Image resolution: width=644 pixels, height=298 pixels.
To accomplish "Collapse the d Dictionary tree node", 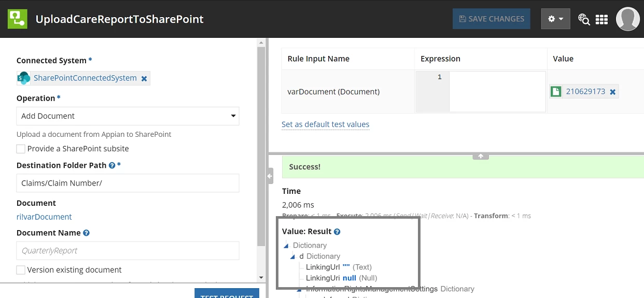I will point(292,257).
